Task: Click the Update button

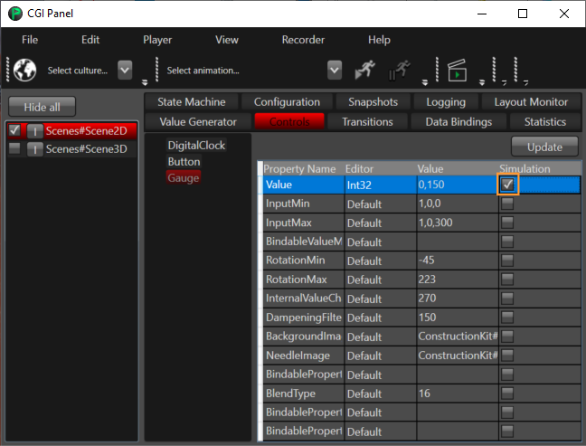Action: tap(545, 147)
